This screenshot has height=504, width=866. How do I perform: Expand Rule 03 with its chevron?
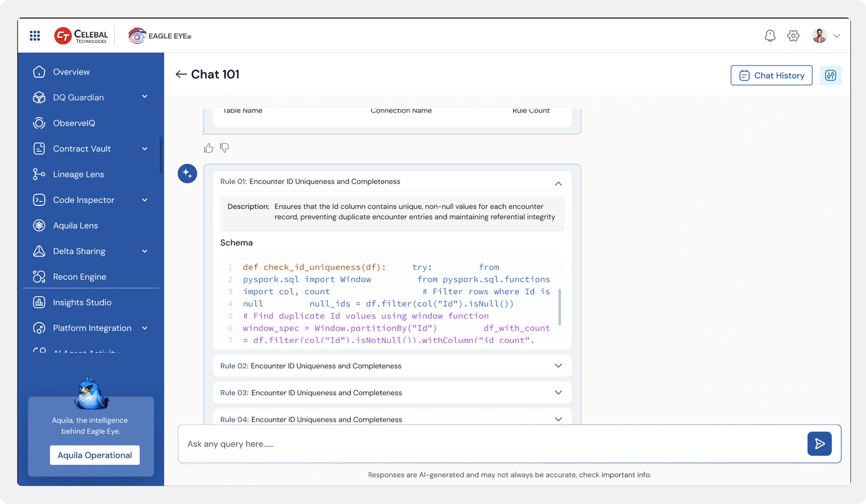click(x=558, y=392)
